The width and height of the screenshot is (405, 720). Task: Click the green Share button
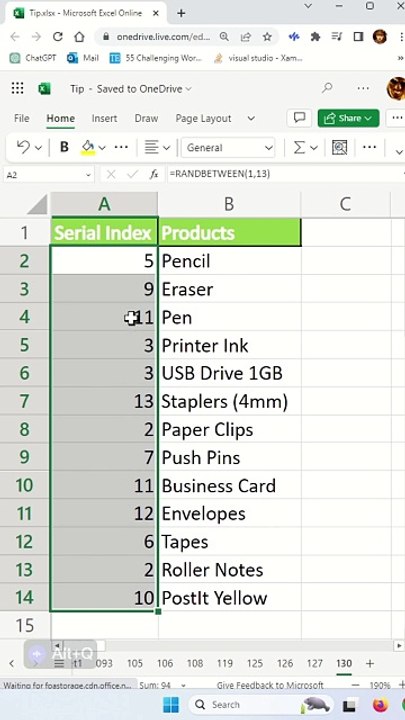349,118
